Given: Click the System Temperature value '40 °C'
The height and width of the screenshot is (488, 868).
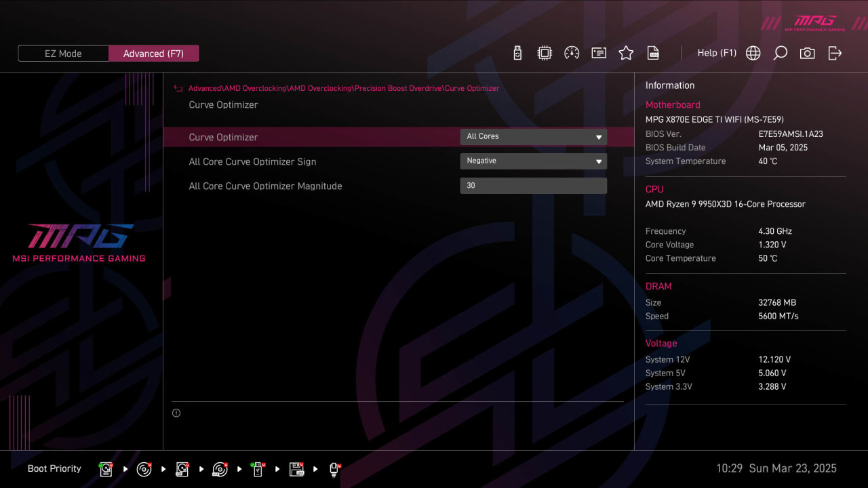Looking at the screenshot, I should (768, 161).
